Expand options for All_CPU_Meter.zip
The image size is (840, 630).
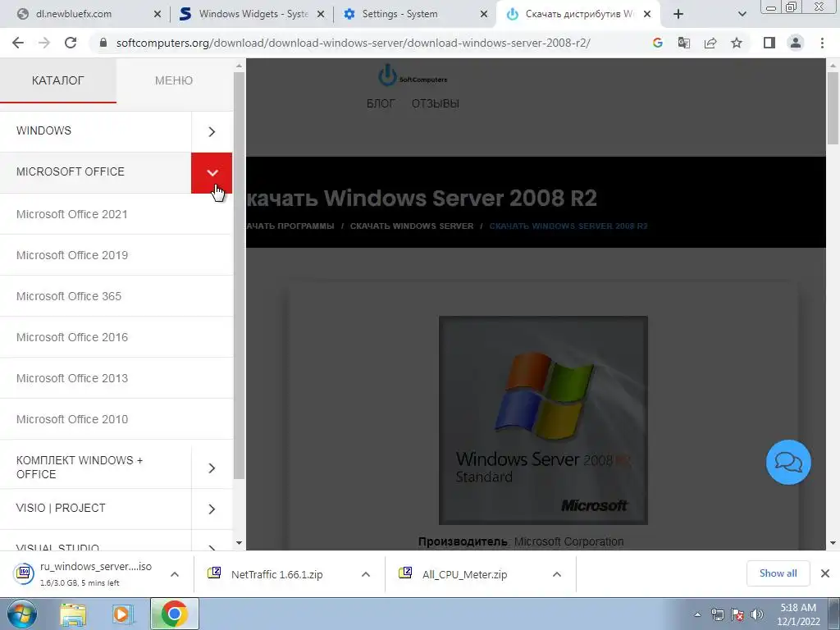coord(557,574)
